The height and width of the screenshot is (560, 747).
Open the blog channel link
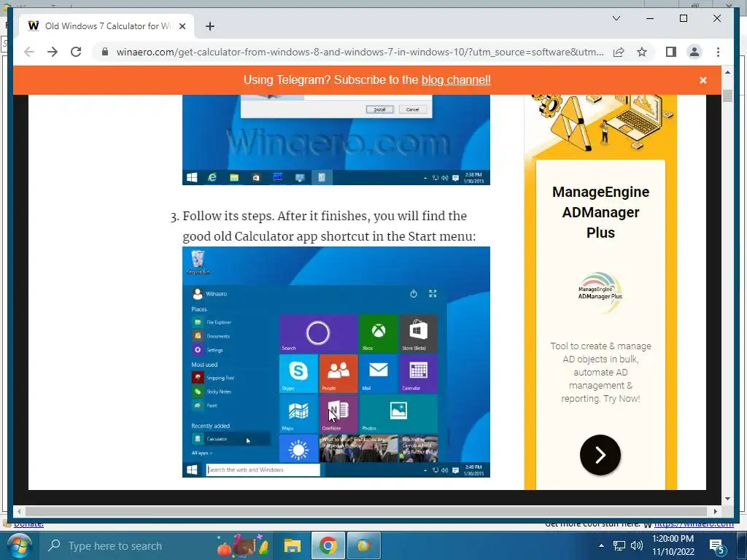[x=456, y=80]
